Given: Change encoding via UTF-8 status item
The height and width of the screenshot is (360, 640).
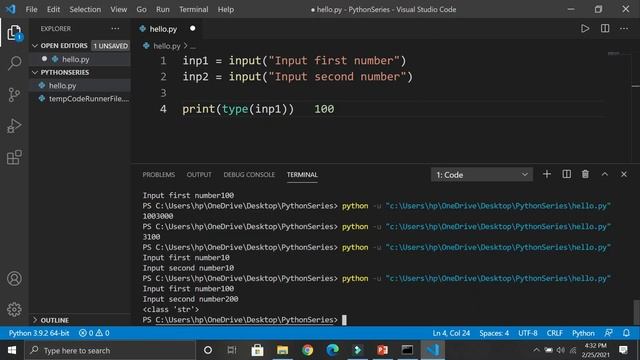Looking at the screenshot, I should [x=528, y=333].
